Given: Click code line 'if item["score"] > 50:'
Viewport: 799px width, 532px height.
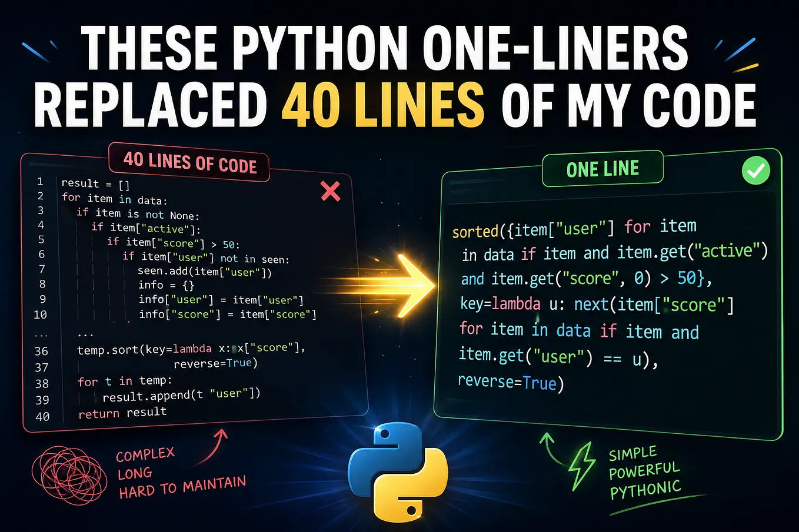Looking at the screenshot, I should pyautogui.click(x=173, y=243).
